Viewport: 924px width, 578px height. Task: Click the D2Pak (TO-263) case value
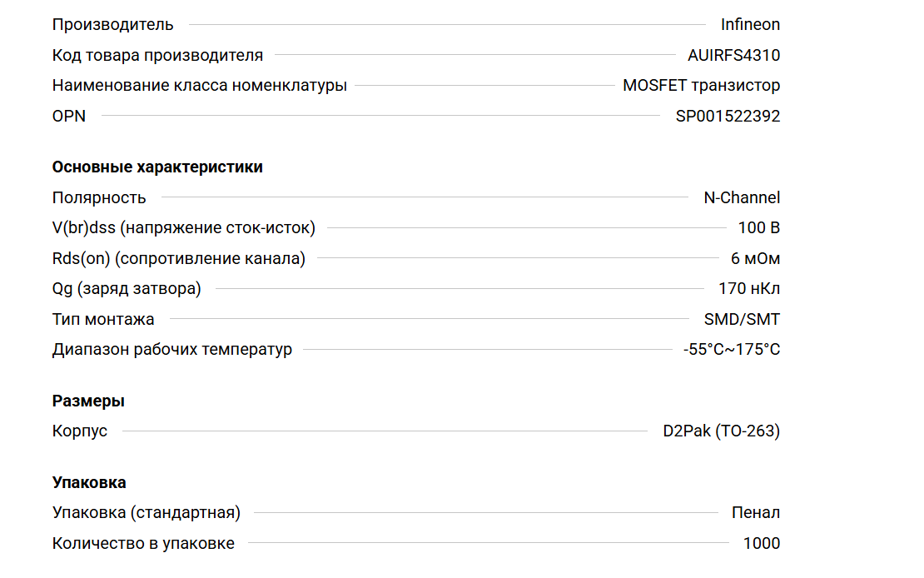pyautogui.click(x=721, y=431)
